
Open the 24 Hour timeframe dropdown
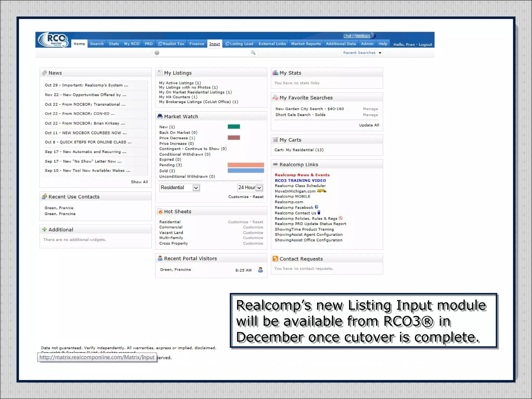point(250,188)
